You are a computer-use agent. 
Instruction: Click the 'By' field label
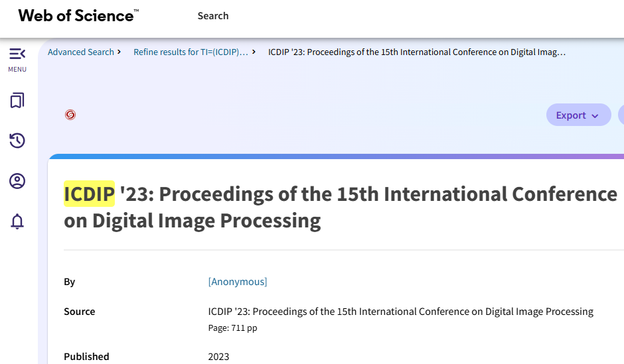tap(69, 282)
